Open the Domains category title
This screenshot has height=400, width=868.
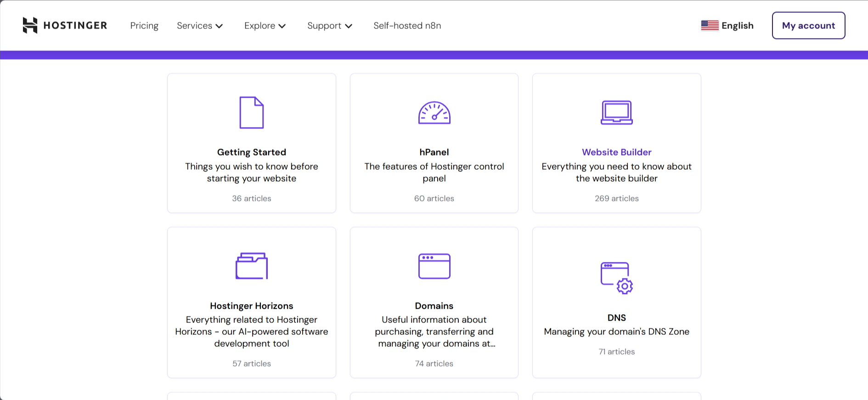click(x=434, y=306)
